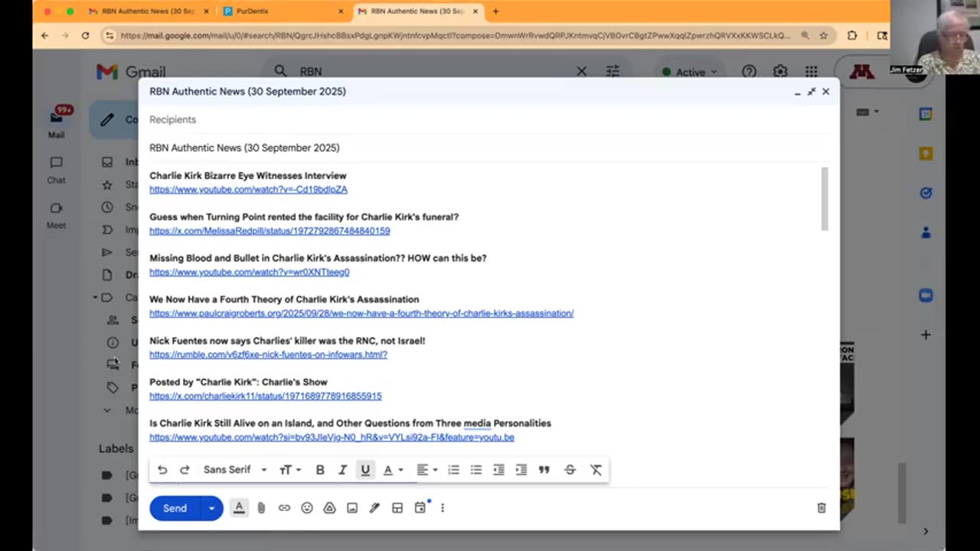Open the browser extensions menu

852,35
